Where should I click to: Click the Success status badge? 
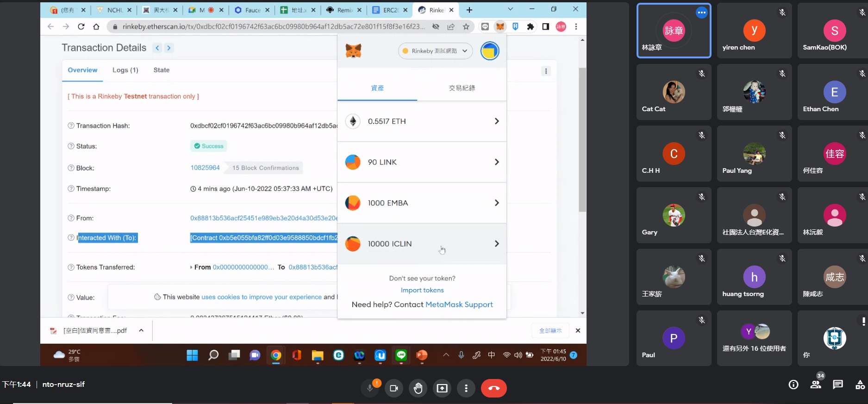[x=208, y=146]
